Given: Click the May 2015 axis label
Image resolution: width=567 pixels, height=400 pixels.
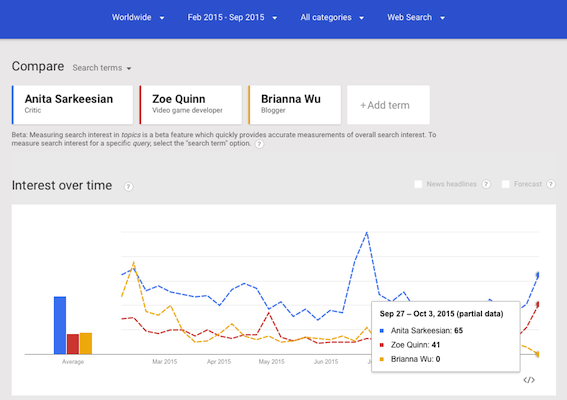Looking at the screenshot, I should [272, 362].
